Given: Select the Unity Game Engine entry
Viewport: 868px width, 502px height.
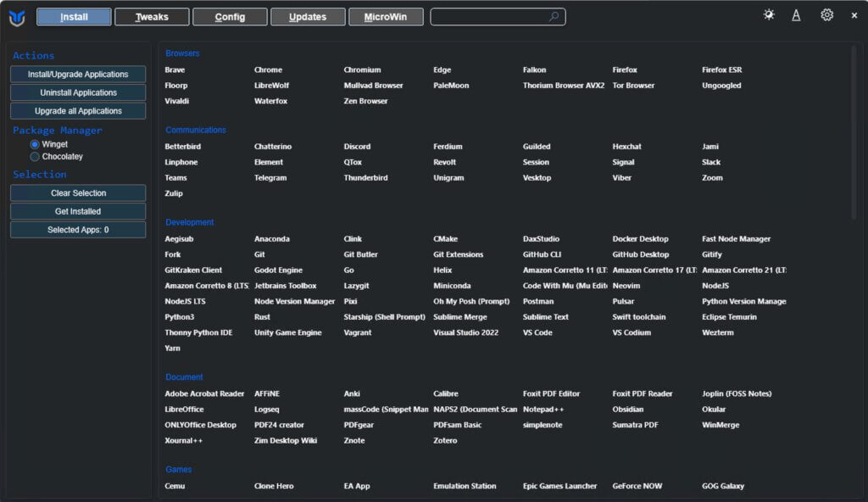Looking at the screenshot, I should click(287, 332).
